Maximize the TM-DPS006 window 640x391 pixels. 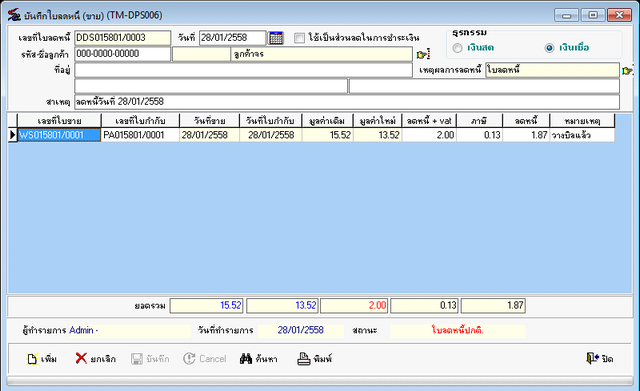(x=593, y=16)
